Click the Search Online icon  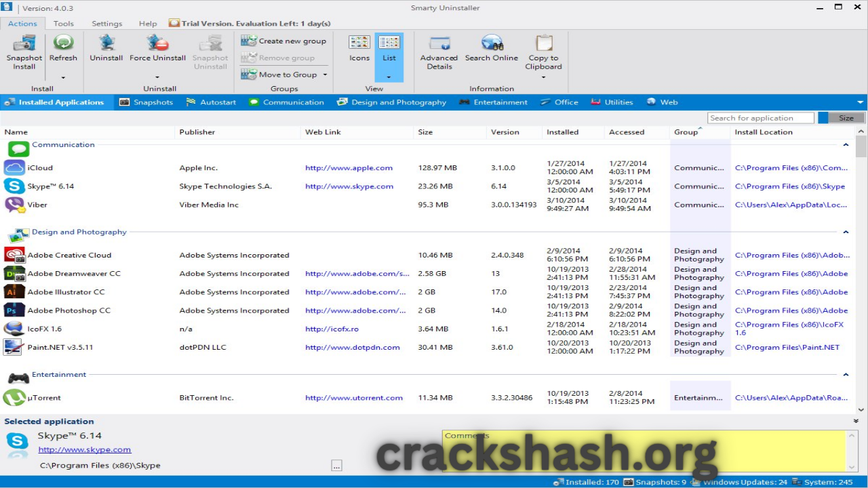(x=492, y=43)
